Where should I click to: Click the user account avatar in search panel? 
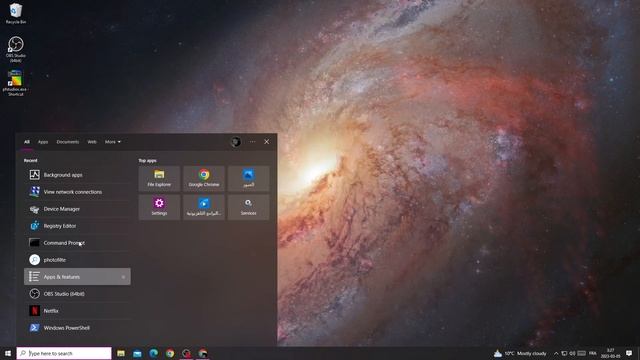pyautogui.click(x=236, y=142)
